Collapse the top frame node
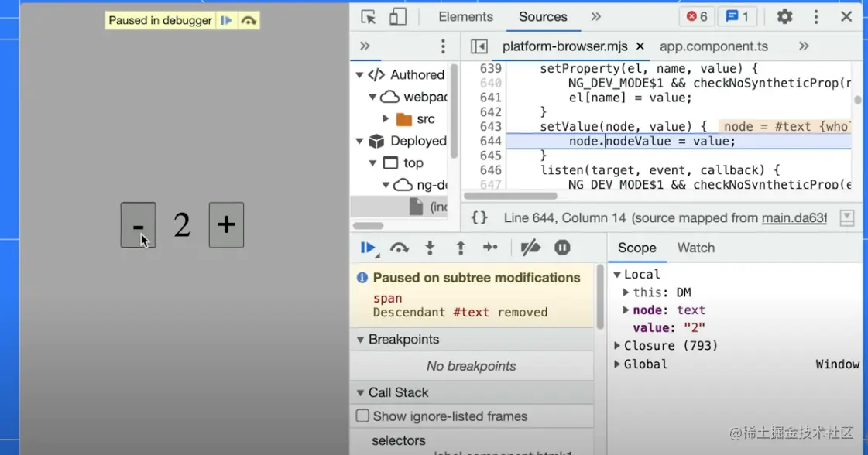 coord(372,163)
